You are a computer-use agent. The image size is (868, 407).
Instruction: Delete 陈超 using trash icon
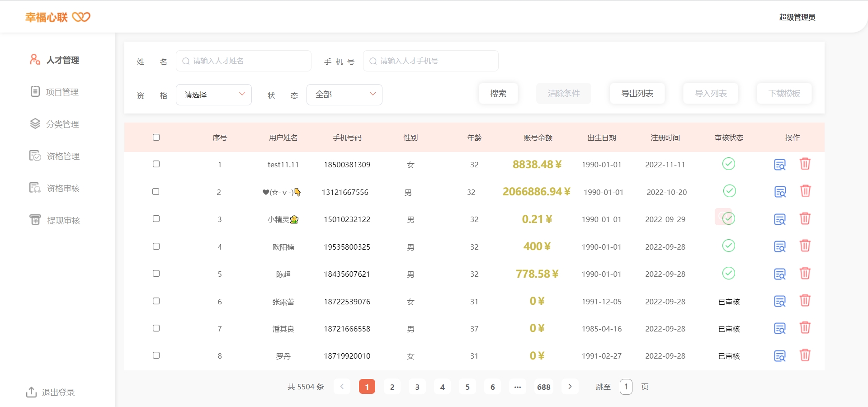pos(805,273)
